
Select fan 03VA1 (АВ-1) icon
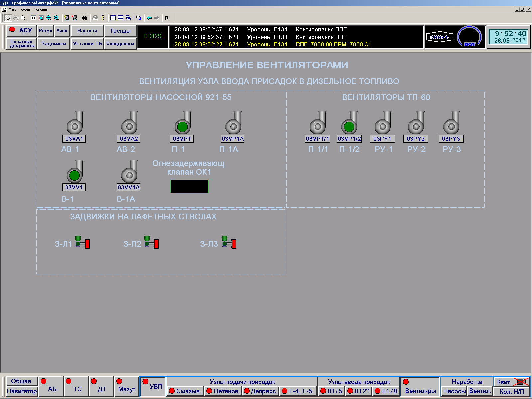(x=75, y=123)
